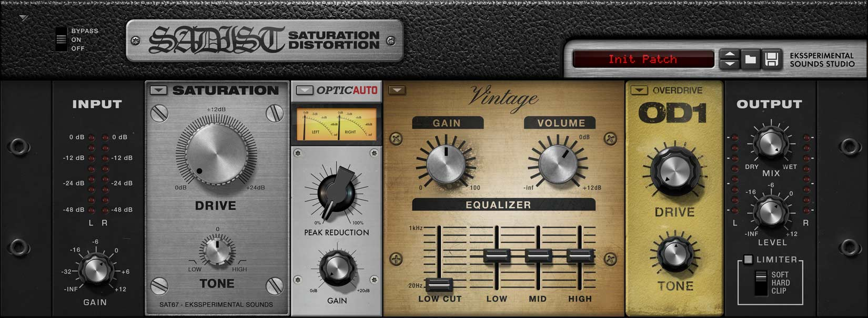Click the PEAK REDUCTION label
This screenshot has height=318, width=868.
[337, 232]
